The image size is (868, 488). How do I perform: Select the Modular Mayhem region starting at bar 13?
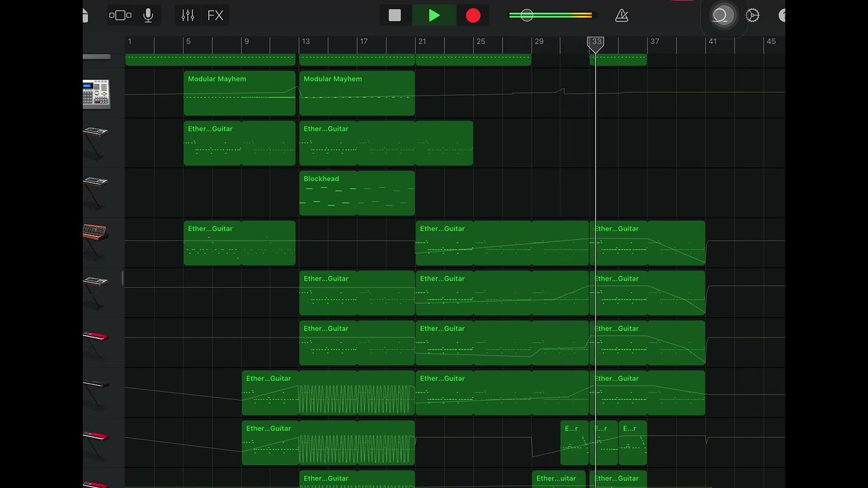[357, 93]
